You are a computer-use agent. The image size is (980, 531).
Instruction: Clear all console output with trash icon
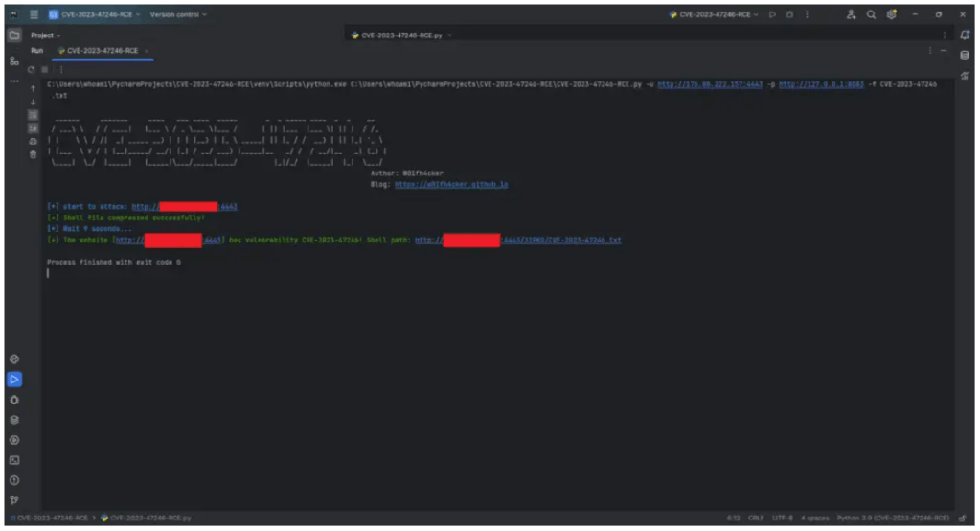pos(33,154)
